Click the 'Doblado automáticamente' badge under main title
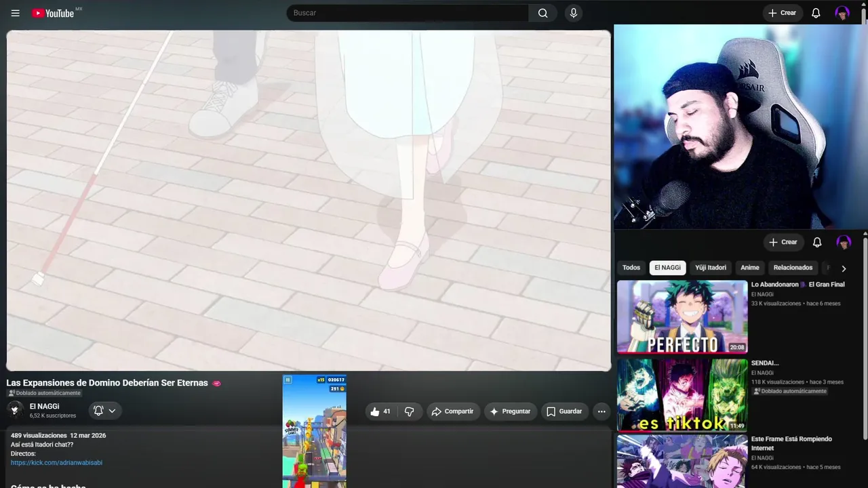Image resolution: width=868 pixels, height=488 pixels. (44, 393)
